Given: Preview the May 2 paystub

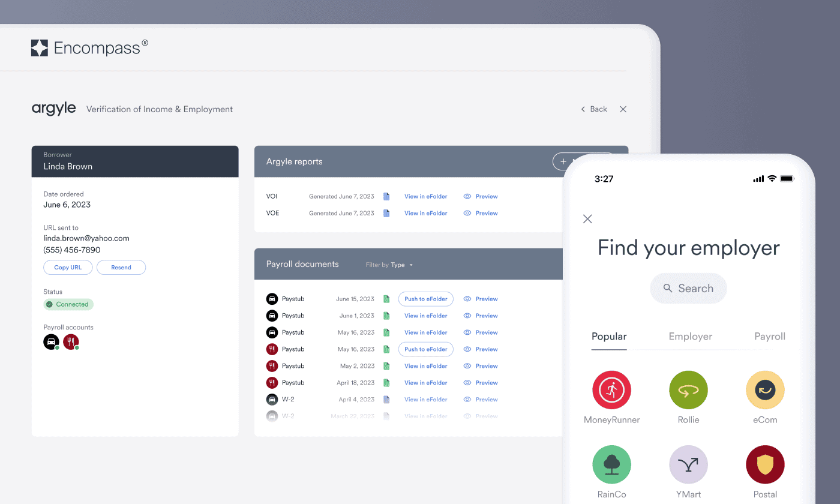Looking at the screenshot, I should click(x=481, y=366).
